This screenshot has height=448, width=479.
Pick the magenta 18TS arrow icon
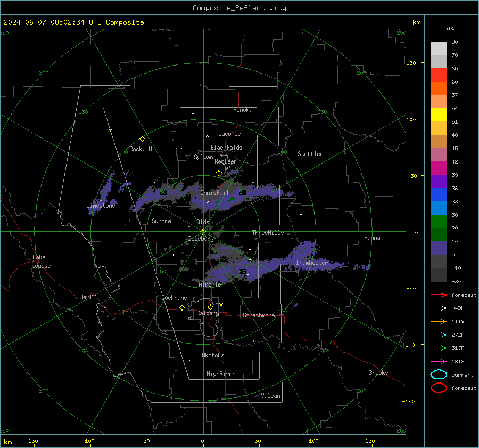pos(439,362)
